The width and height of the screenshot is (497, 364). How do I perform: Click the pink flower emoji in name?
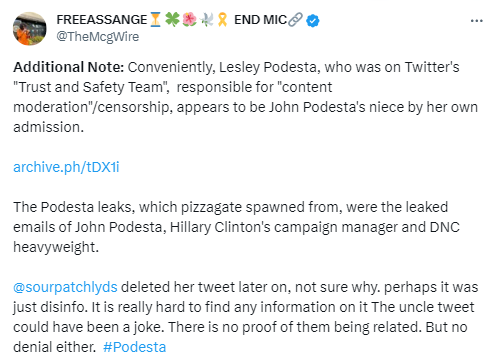(190, 20)
